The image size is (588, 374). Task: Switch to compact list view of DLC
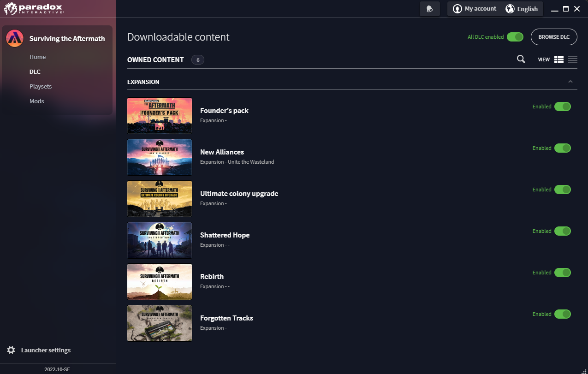(x=572, y=59)
